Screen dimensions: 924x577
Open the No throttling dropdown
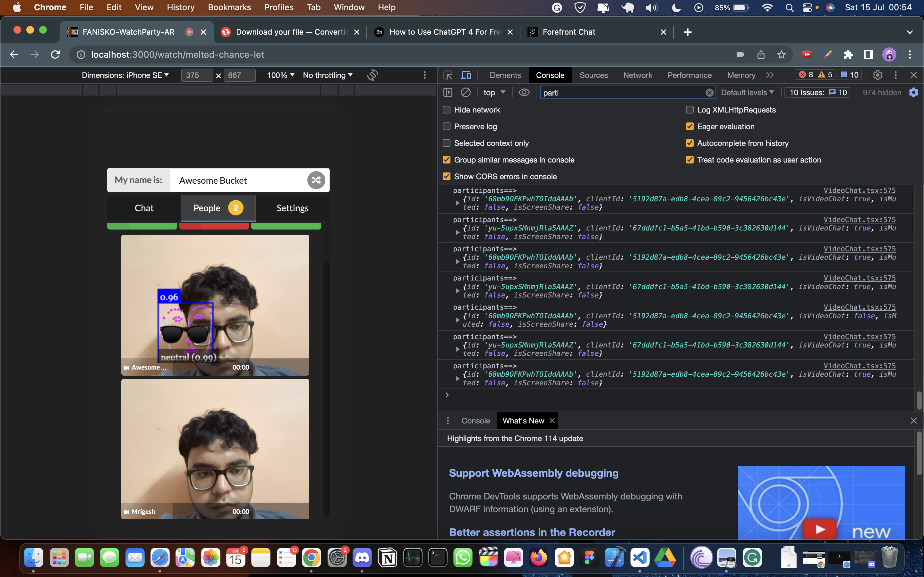(327, 75)
